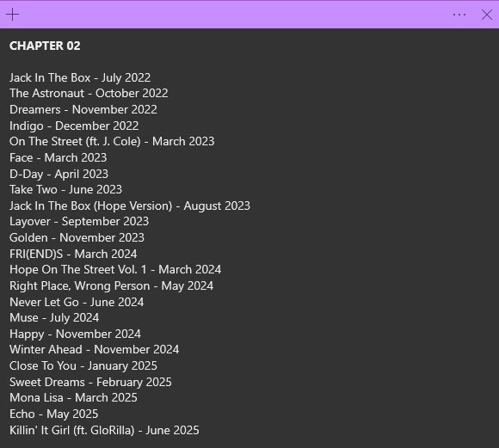Click 'Killin' It Girl (ft. GloRilla)' line
499x448 pixels.
click(x=104, y=431)
